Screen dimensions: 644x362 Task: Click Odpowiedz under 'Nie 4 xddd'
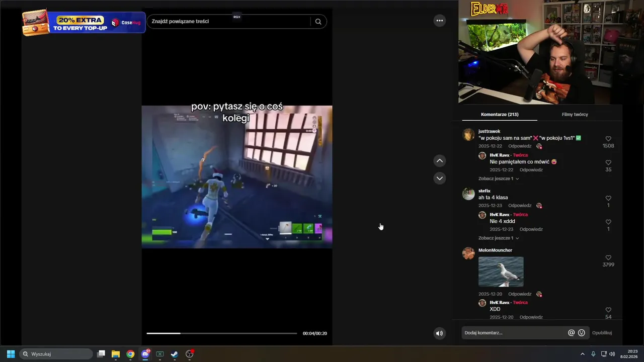pyautogui.click(x=531, y=229)
